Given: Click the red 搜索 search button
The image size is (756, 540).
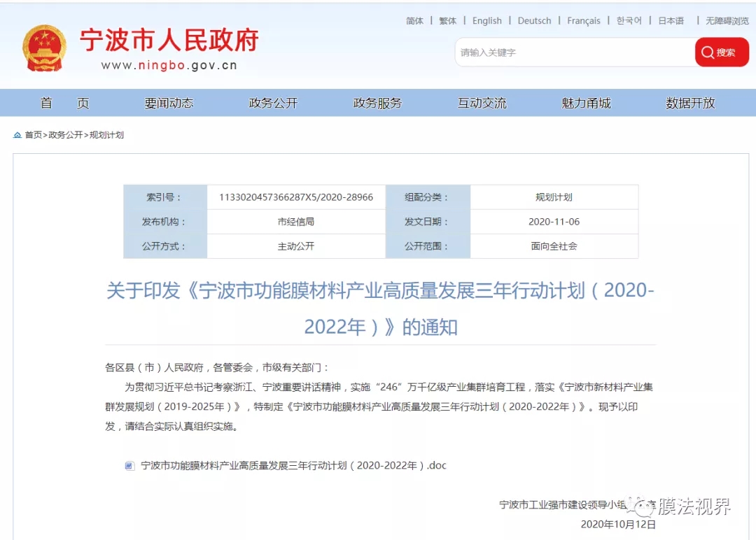Looking at the screenshot, I should pyautogui.click(x=721, y=52).
